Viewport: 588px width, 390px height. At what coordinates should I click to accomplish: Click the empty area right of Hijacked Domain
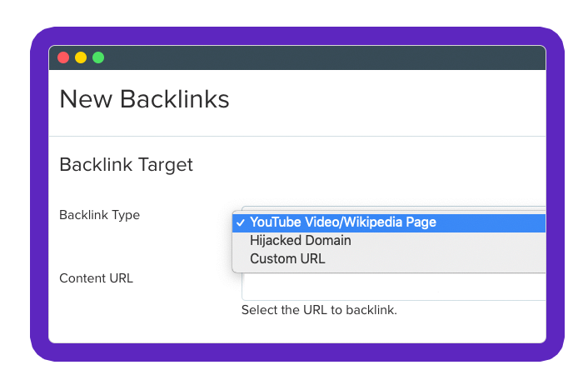pyautogui.click(x=448, y=241)
